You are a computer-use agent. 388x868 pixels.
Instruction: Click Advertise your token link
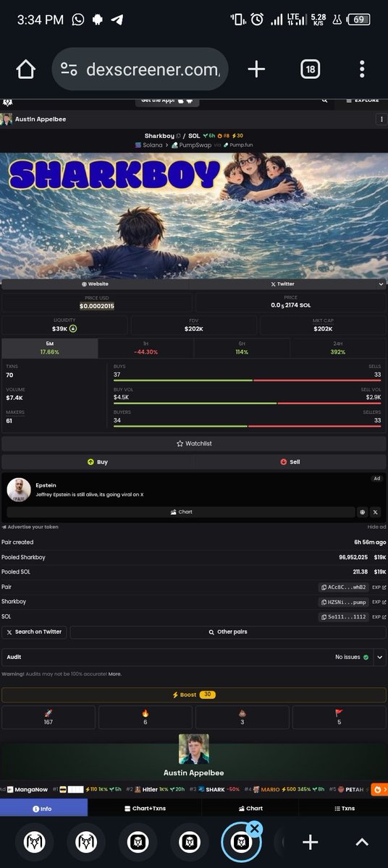pos(30,527)
